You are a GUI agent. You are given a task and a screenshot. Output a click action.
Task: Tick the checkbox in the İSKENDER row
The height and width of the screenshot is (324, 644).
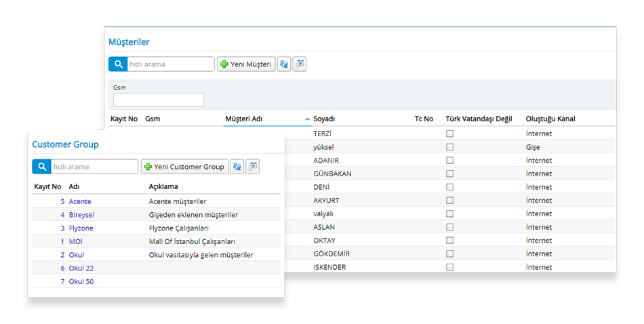(449, 267)
